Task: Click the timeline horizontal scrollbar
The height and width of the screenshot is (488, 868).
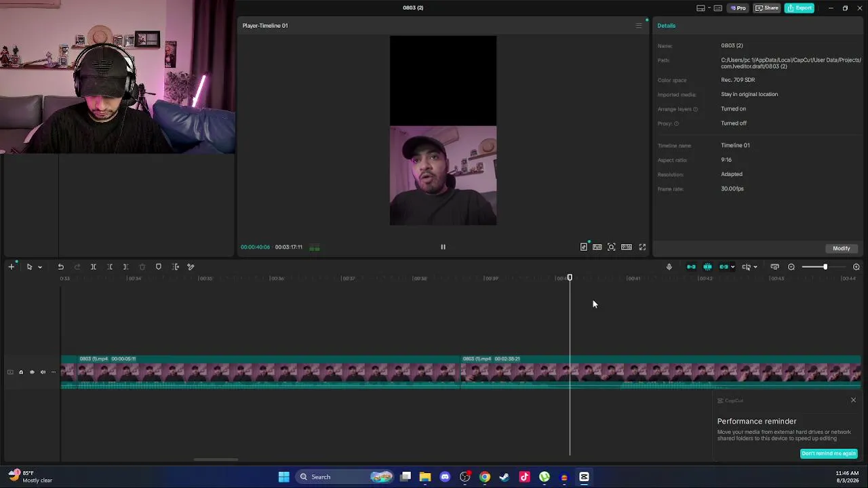Action: pos(216,460)
